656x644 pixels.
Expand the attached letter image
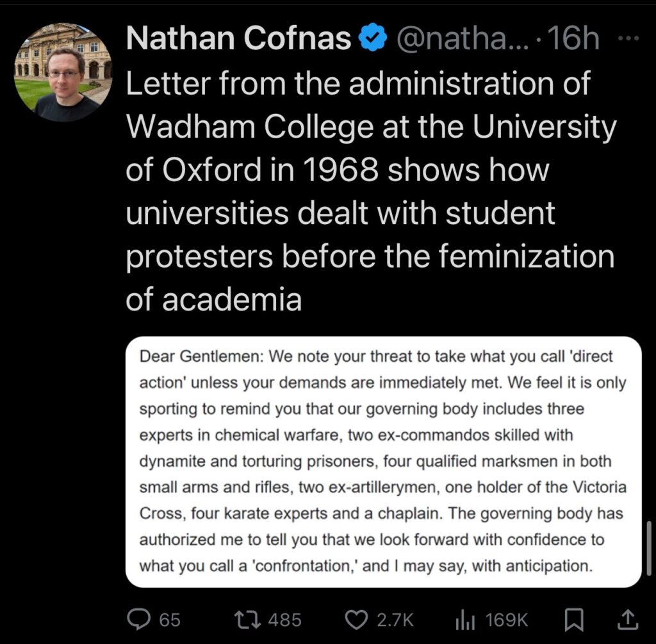[383, 461]
